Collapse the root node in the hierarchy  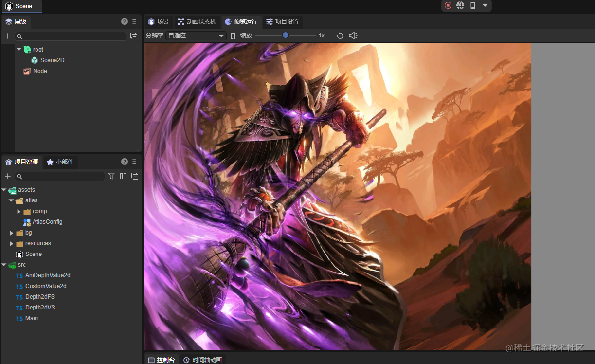coord(19,49)
